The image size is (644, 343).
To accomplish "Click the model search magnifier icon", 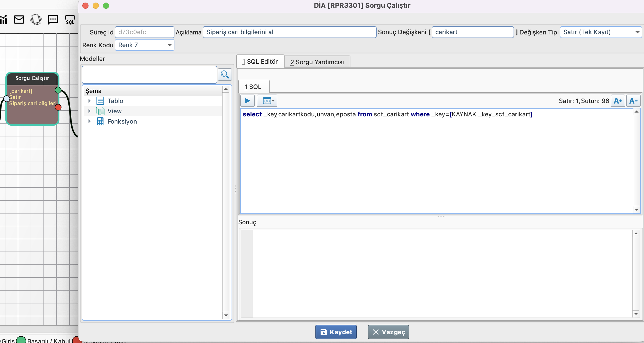I will click(x=225, y=75).
